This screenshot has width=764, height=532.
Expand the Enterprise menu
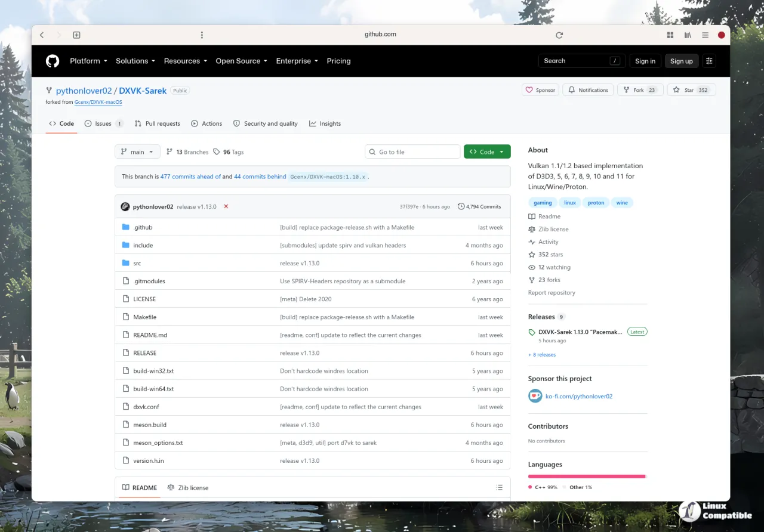click(297, 61)
